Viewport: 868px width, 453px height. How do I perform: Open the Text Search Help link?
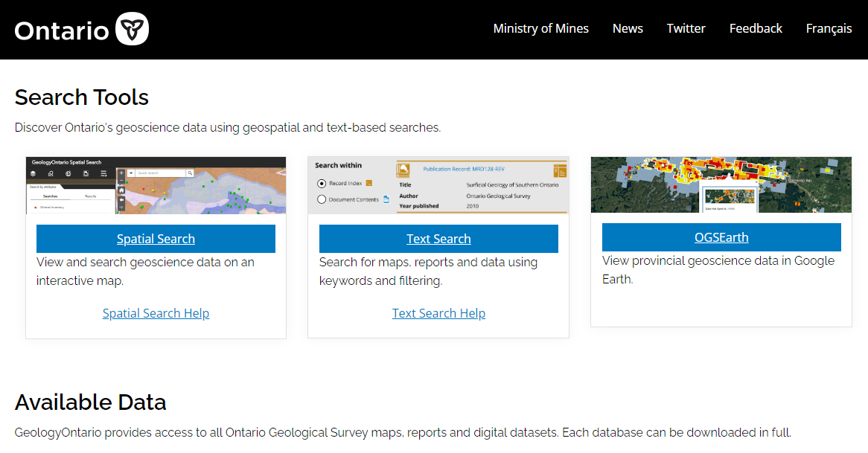point(438,313)
